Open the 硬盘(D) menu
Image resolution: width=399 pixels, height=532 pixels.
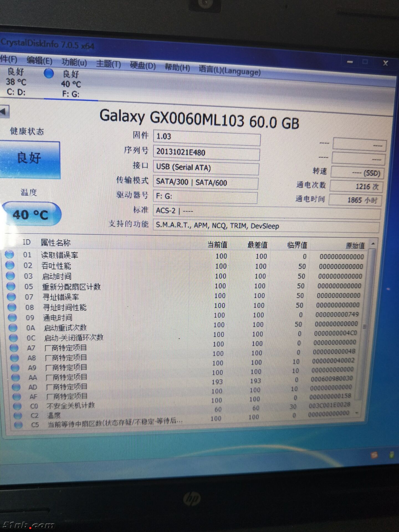pyautogui.click(x=143, y=66)
